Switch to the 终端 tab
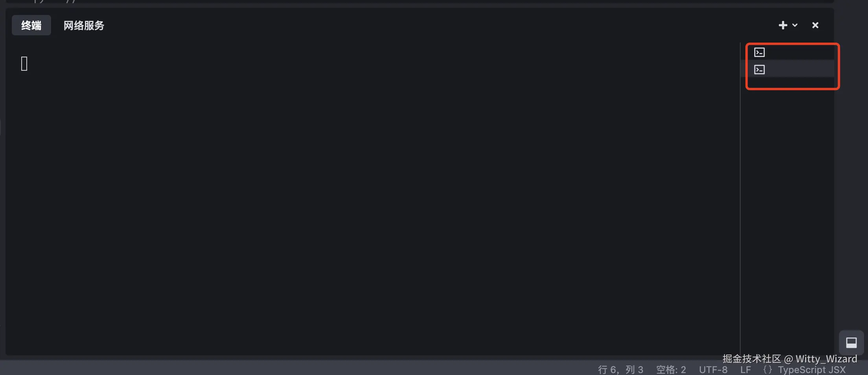Image resolution: width=868 pixels, height=375 pixels. [31, 25]
